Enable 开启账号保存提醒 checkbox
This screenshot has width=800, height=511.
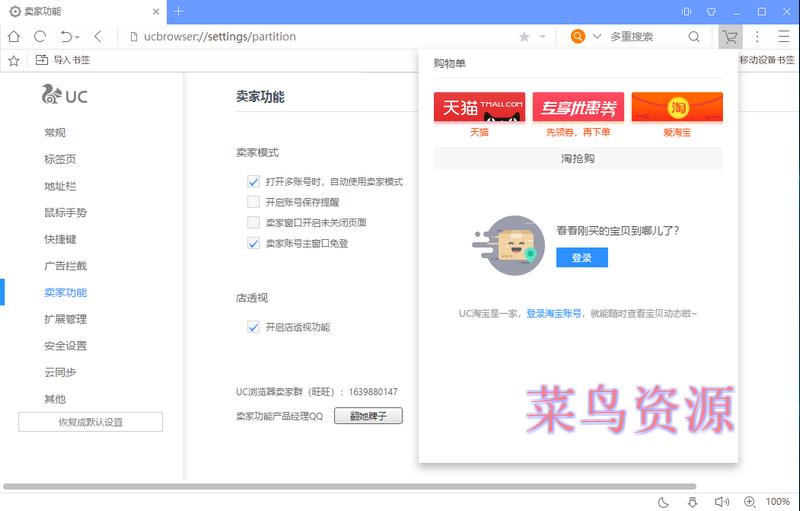(253, 202)
